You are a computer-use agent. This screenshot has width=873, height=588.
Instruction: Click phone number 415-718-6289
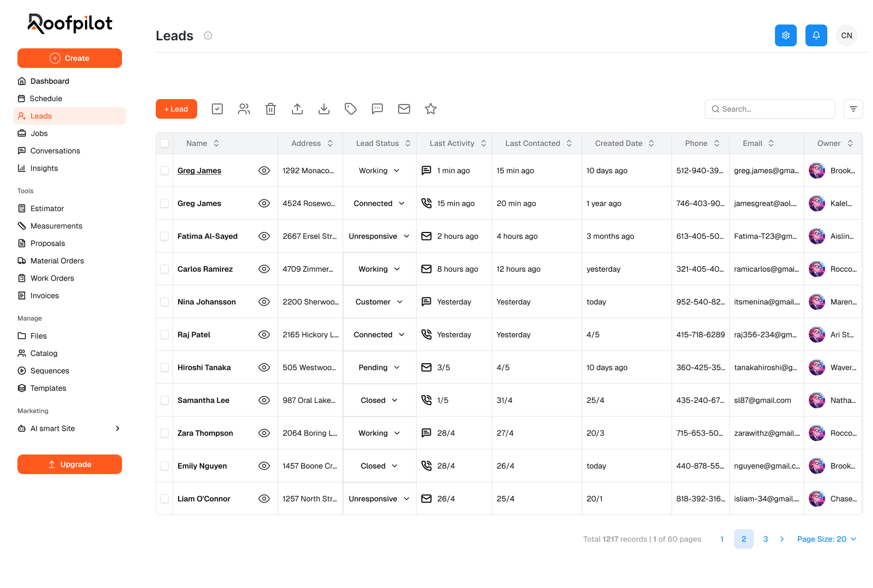pyautogui.click(x=700, y=334)
